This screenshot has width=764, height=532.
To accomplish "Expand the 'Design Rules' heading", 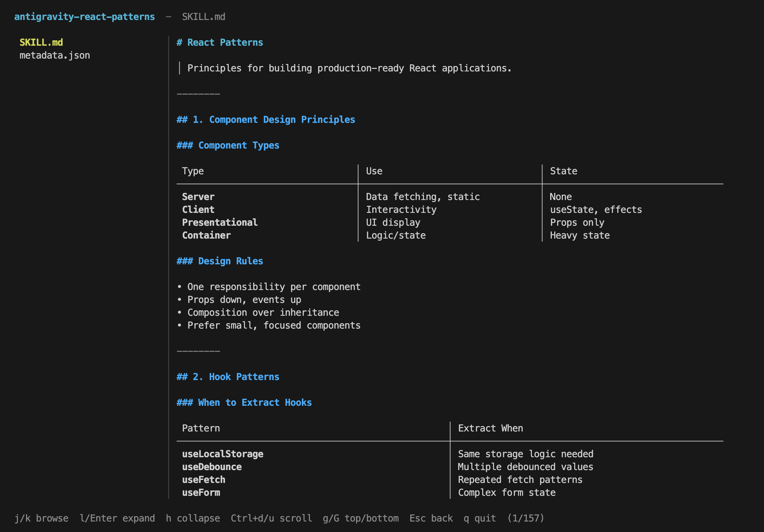I will coord(220,261).
